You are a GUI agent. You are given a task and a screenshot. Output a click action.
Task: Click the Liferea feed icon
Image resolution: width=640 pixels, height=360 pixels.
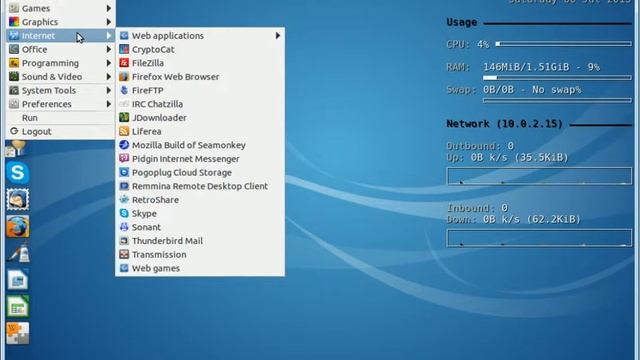click(124, 131)
